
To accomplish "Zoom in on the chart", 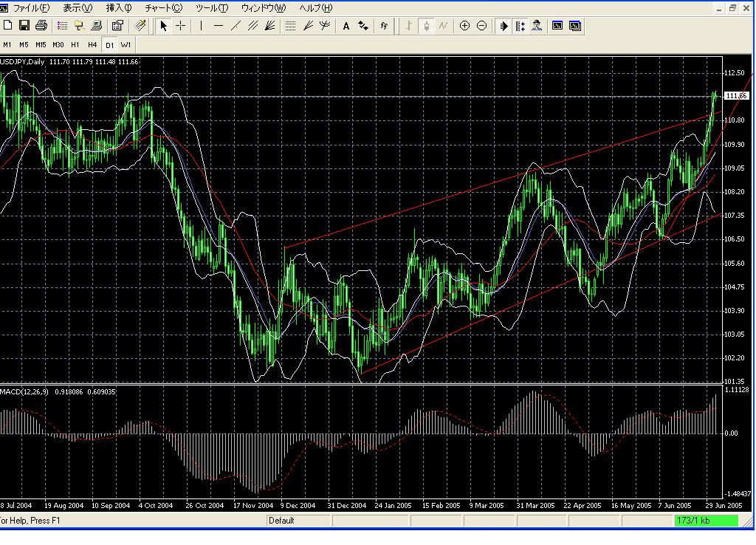I will pyautogui.click(x=464, y=26).
